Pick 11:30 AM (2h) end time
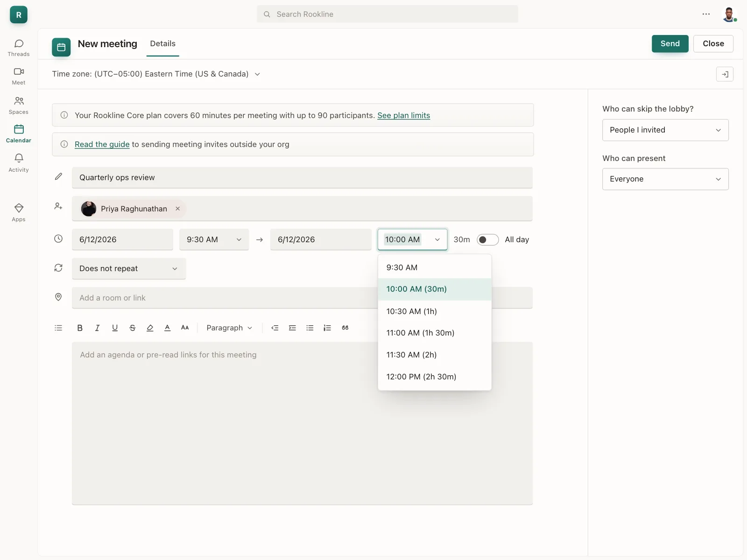This screenshot has height=560, width=747. [435, 355]
